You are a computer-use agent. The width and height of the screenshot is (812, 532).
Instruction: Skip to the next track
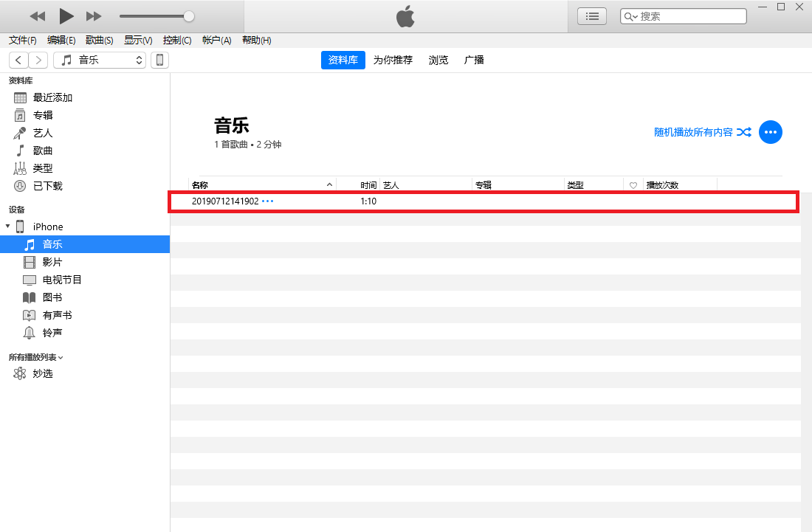click(94, 15)
